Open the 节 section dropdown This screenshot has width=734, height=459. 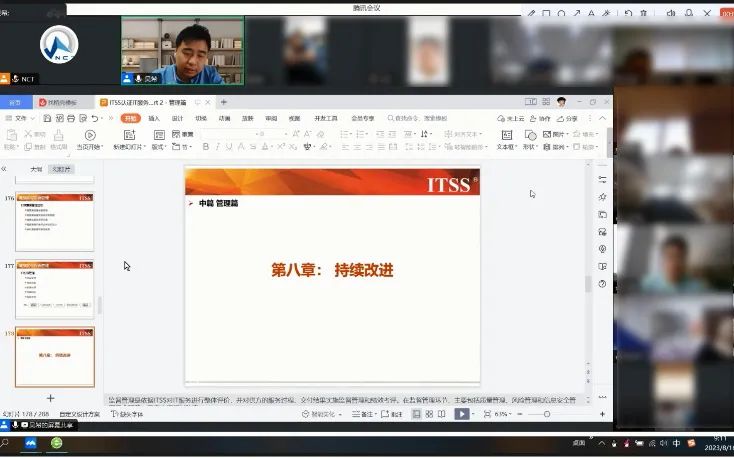181,147
